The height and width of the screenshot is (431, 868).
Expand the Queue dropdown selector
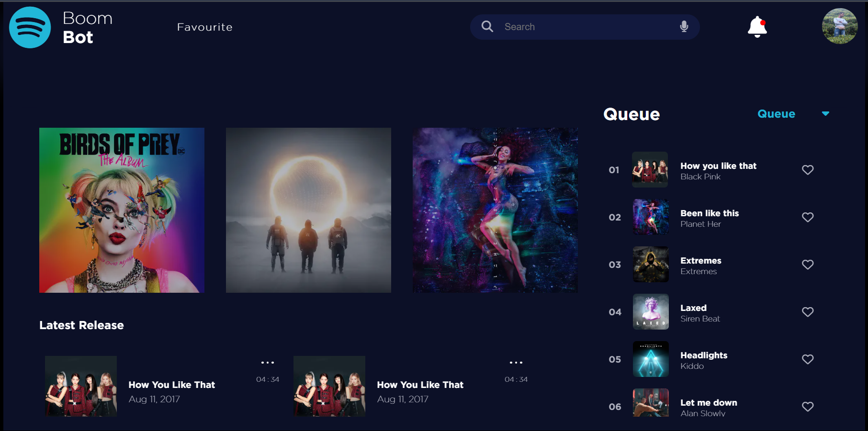click(825, 114)
